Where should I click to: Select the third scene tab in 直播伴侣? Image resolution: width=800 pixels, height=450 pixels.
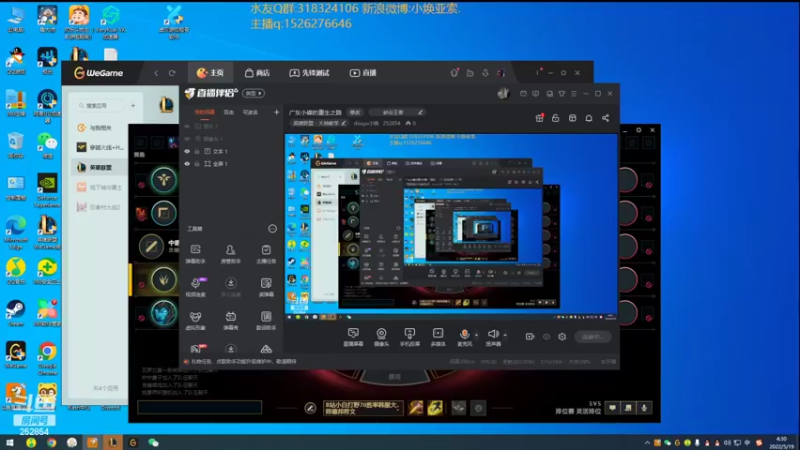pos(250,112)
